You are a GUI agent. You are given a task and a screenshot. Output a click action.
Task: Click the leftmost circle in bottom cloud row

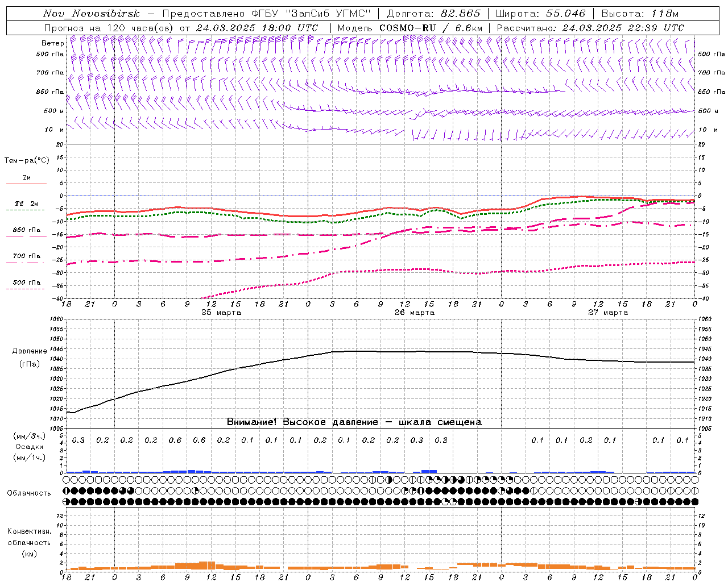[67, 501]
